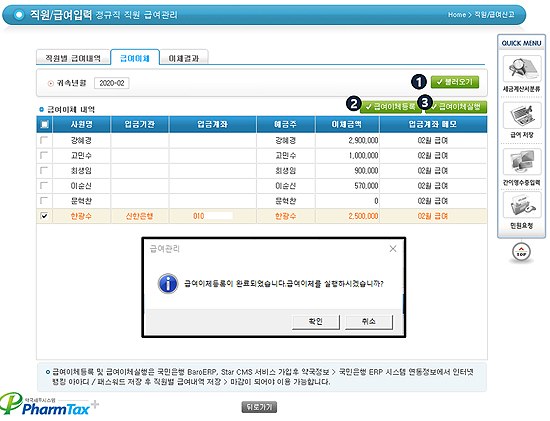Viewport: 550px width, 421px height.
Task: Check the box for 이순신 row
Action: (x=44, y=185)
